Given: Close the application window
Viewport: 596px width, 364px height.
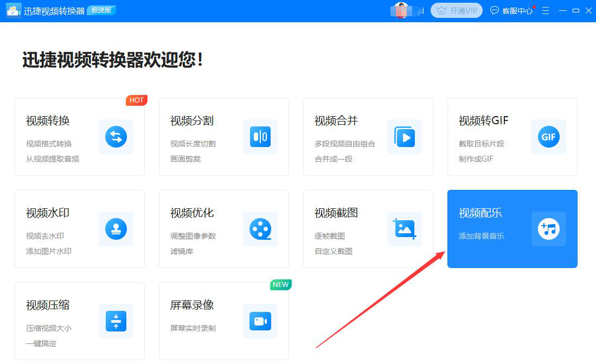Looking at the screenshot, I should click(x=588, y=11).
